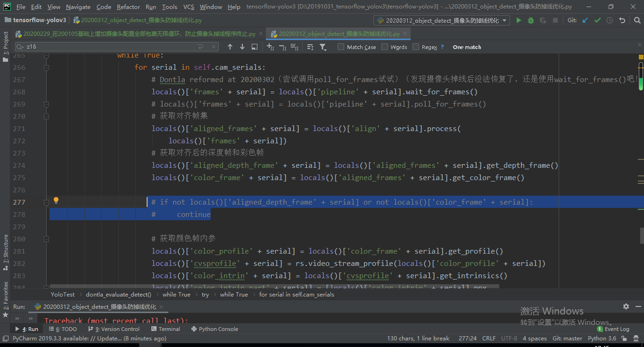This screenshot has height=347, width=644.
Task: Open Run panel settings gear icon
Action: [626, 306]
